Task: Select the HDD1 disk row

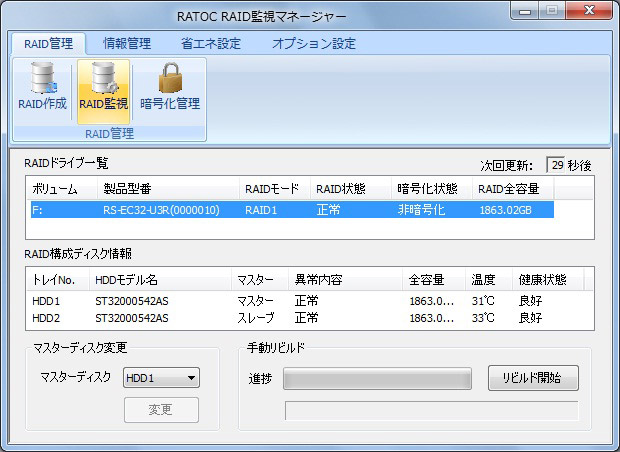Action: tap(309, 301)
